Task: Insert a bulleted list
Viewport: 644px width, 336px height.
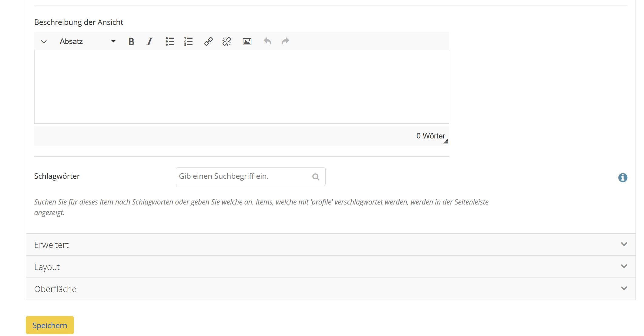Action: [x=170, y=42]
